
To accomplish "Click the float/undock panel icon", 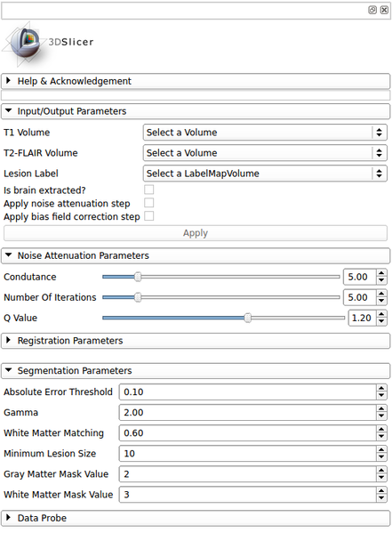I will (372, 10).
